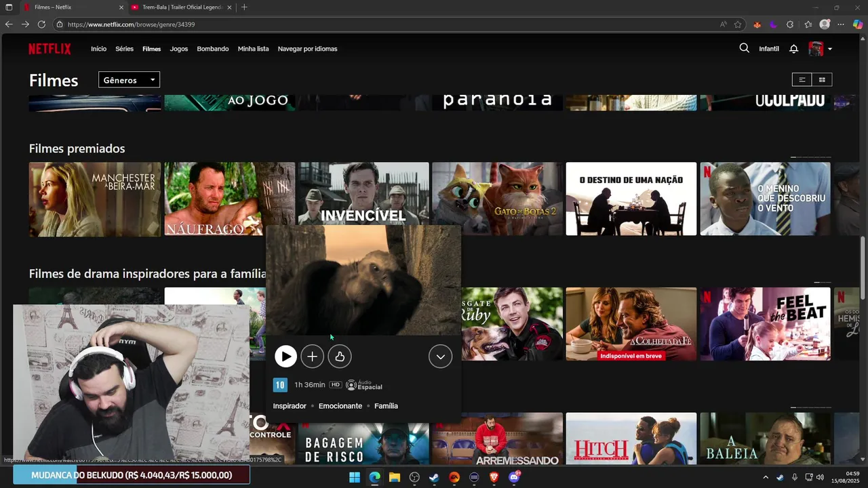Open Minha lista
Screen dimensions: 868x488
[253, 49]
